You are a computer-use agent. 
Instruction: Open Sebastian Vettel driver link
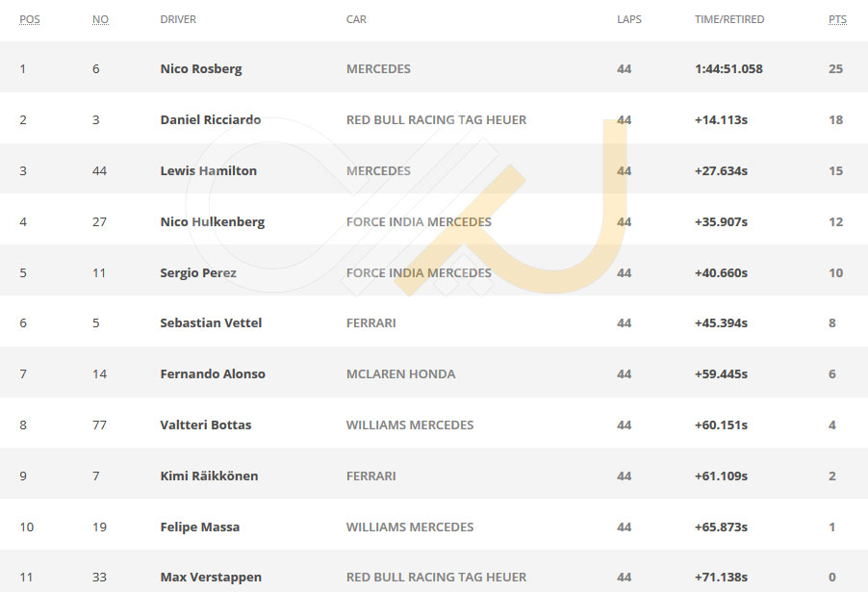pyautogui.click(x=211, y=322)
